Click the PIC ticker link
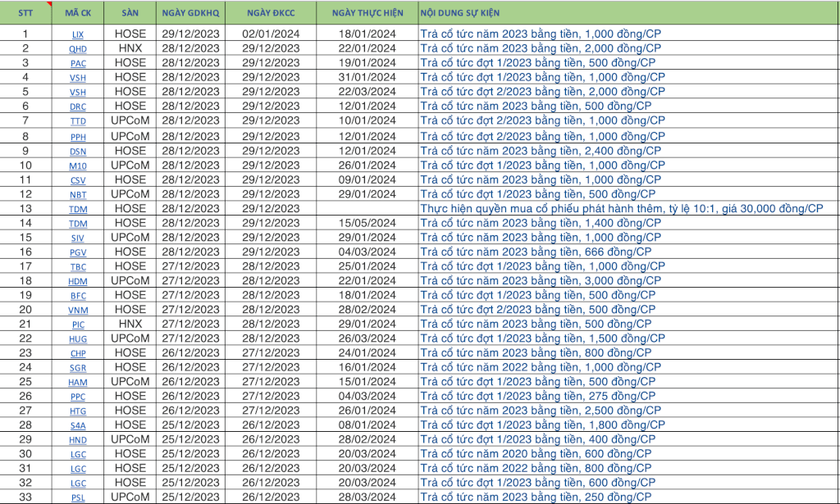This screenshot has width=840, height=504. pyautogui.click(x=78, y=325)
